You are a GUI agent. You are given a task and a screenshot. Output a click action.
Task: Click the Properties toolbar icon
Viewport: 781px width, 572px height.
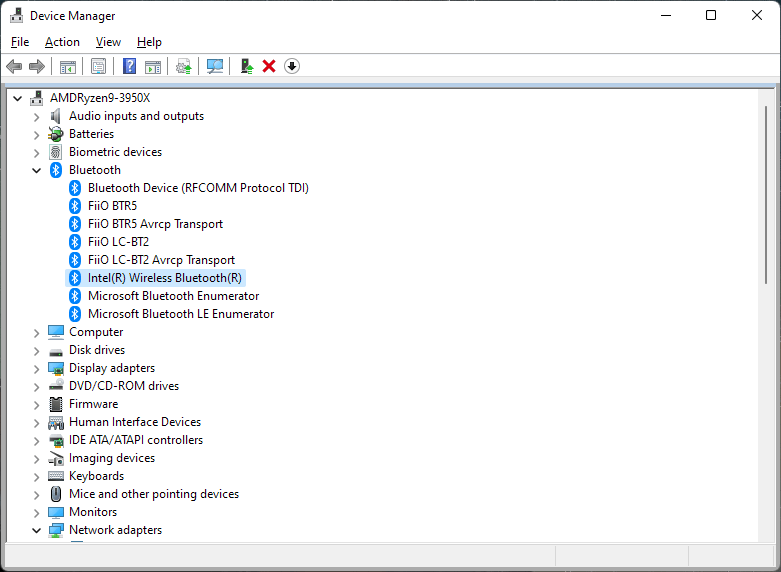tap(98, 66)
